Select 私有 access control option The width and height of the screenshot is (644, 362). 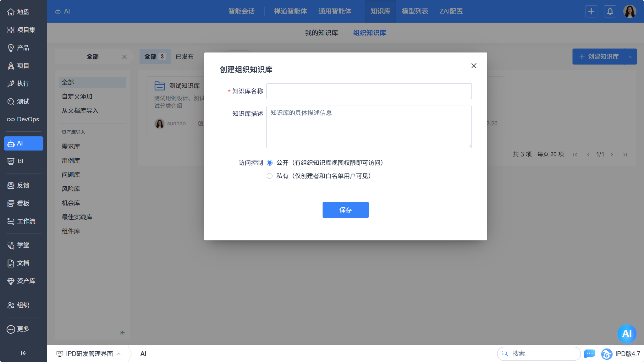[x=270, y=176]
